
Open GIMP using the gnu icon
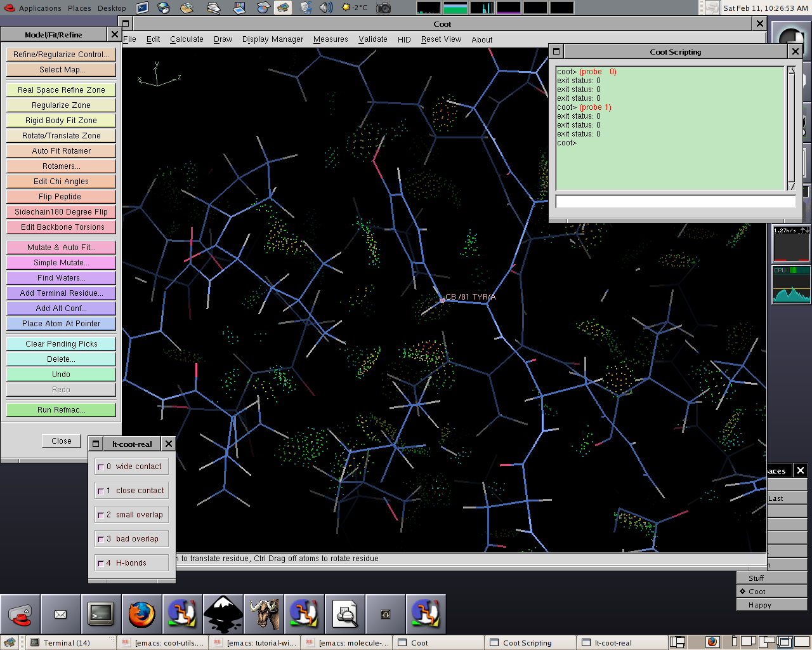pyautogui.click(x=263, y=614)
